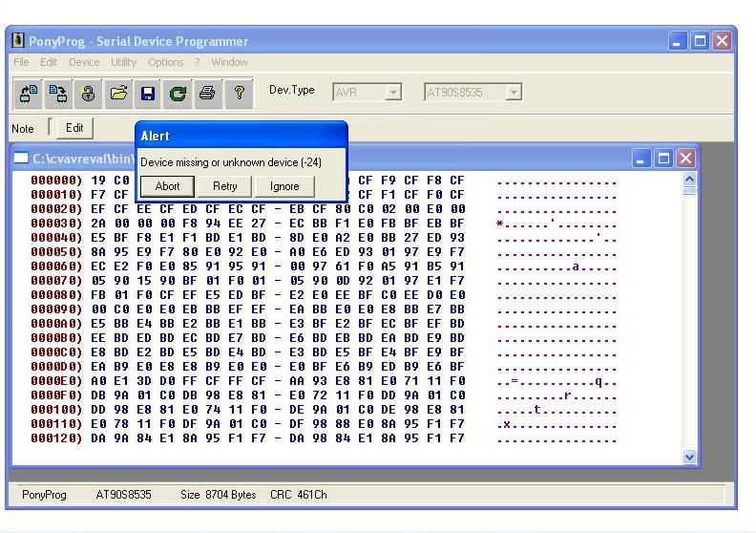Open the Device menu
The height and width of the screenshot is (533, 756).
(84, 62)
